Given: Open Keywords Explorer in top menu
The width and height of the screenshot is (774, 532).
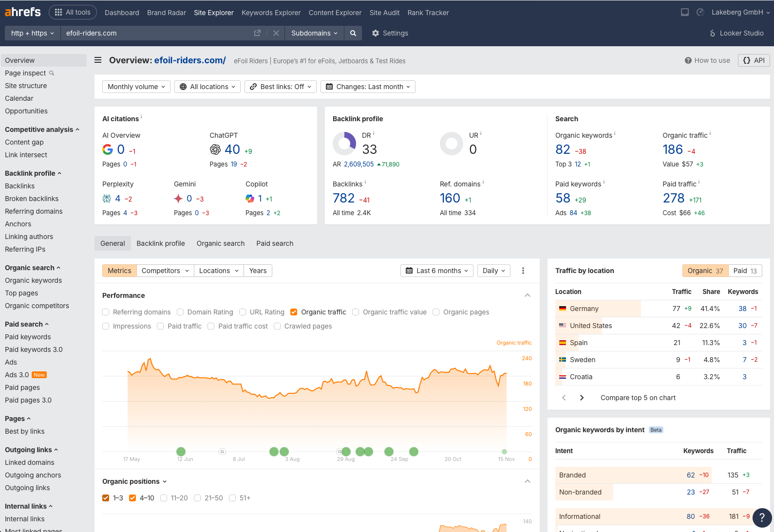Looking at the screenshot, I should pos(271,13).
